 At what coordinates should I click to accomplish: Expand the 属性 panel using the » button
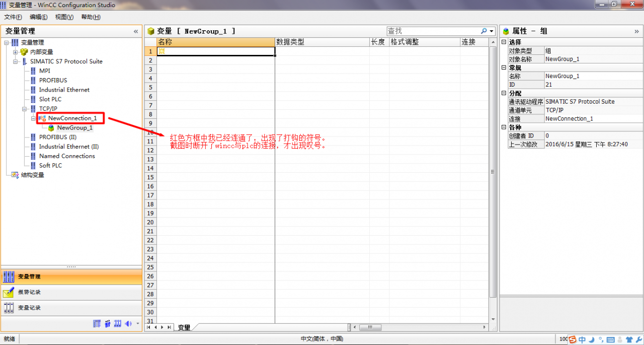[x=636, y=31]
